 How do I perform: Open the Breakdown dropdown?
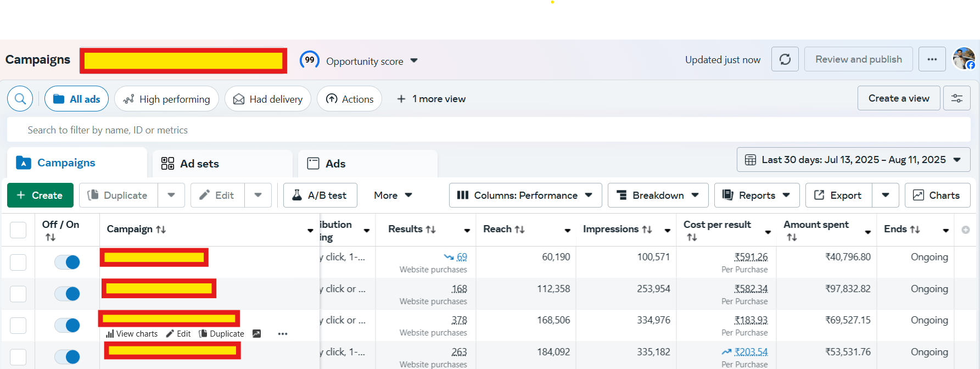tap(658, 195)
